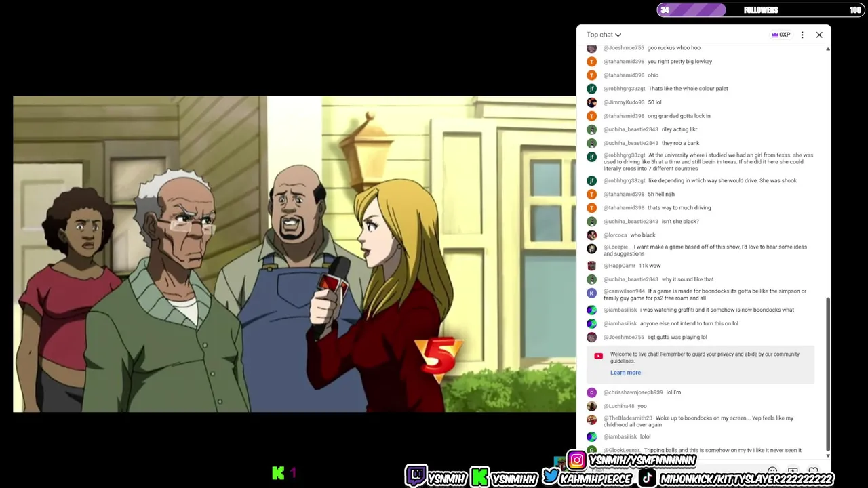Click @lorcoca avatar

pos(591,235)
